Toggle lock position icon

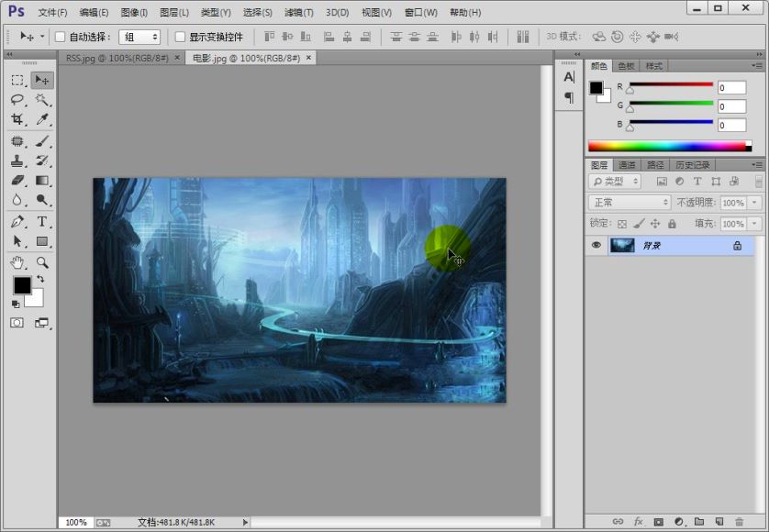click(x=655, y=224)
